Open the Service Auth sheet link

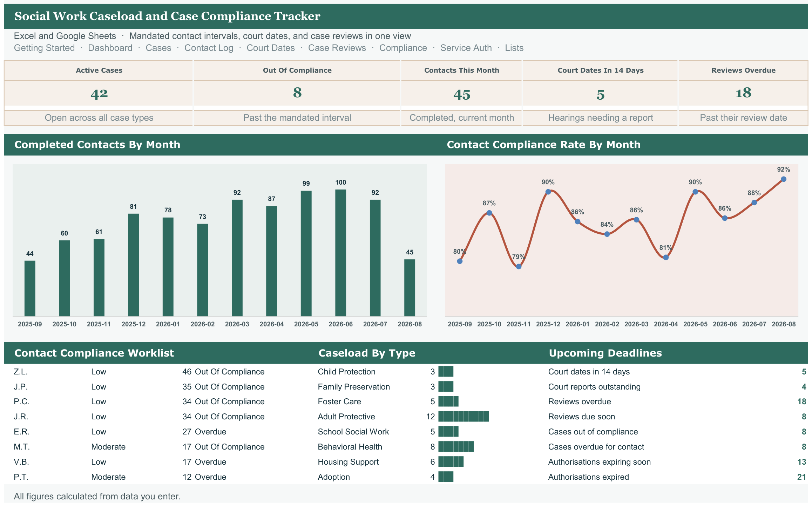point(466,48)
